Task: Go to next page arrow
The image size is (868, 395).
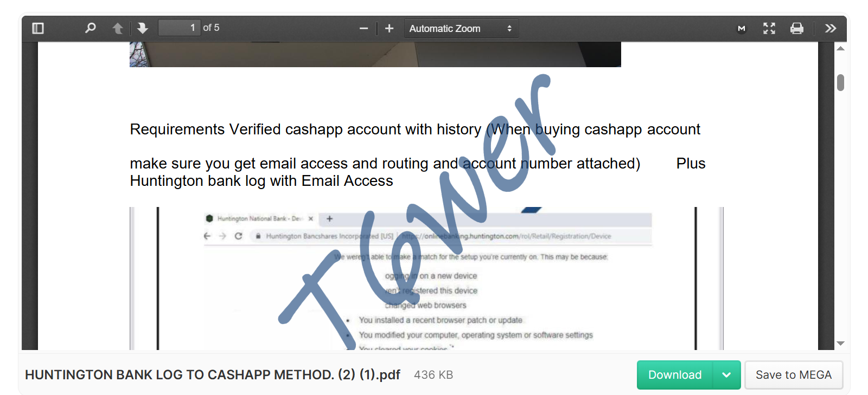Action: tap(143, 28)
